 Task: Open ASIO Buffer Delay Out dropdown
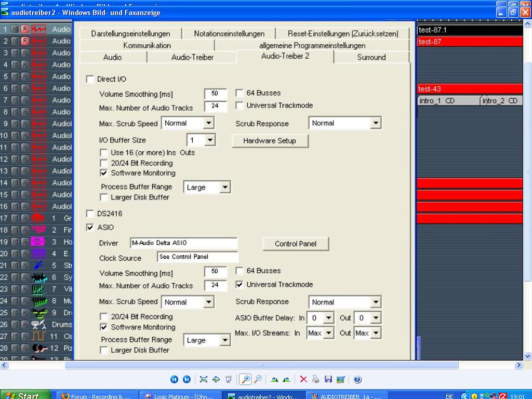(376, 318)
